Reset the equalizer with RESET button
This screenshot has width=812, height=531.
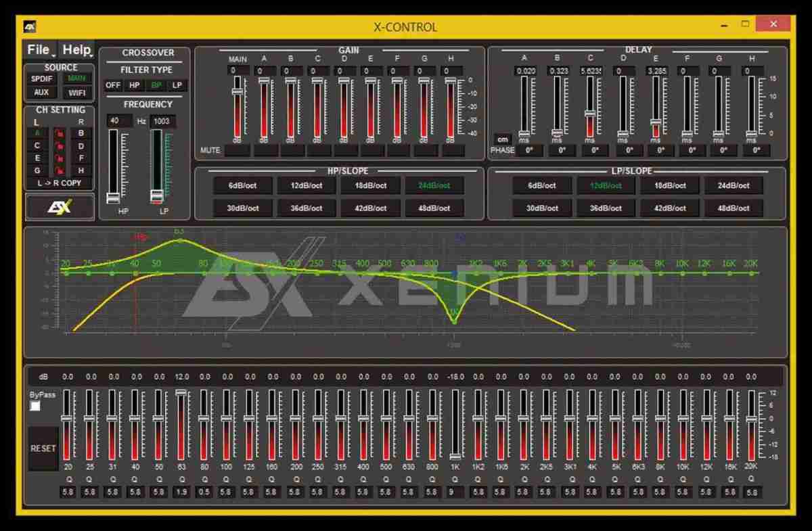click(x=43, y=448)
